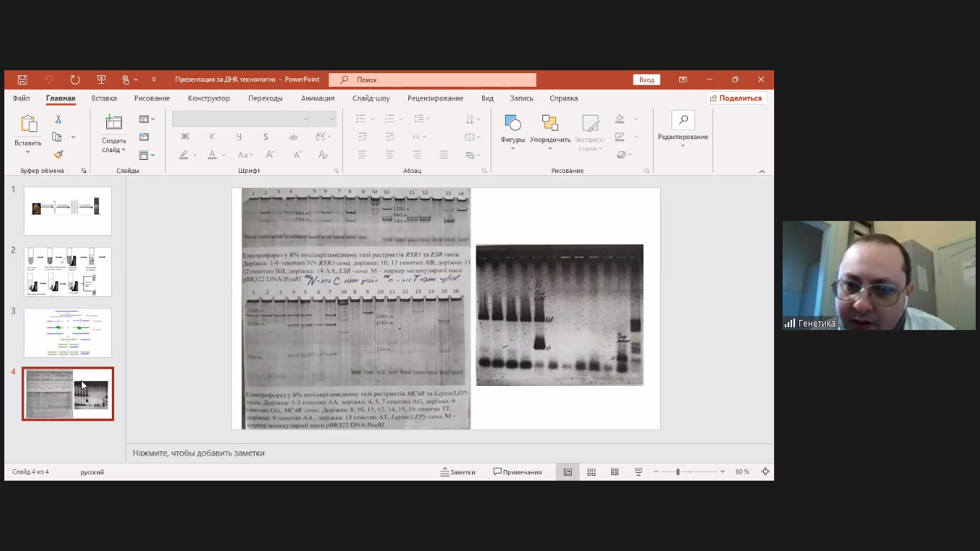This screenshot has height=551, width=980.
Task: Click the Paste clipboard icon
Action: (29, 124)
